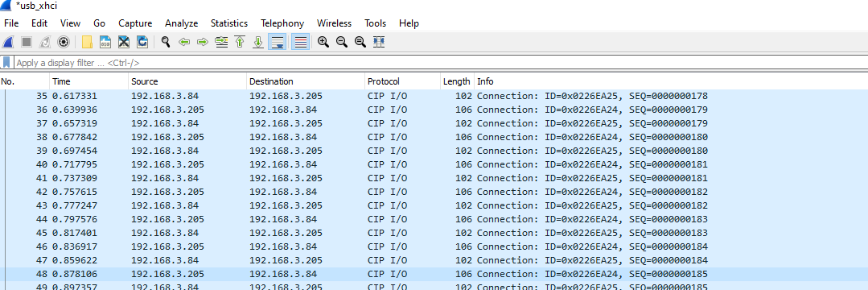Viewport: 868px width, 290px height.
Task: Jump to the last packet
Action: point(258,42)
